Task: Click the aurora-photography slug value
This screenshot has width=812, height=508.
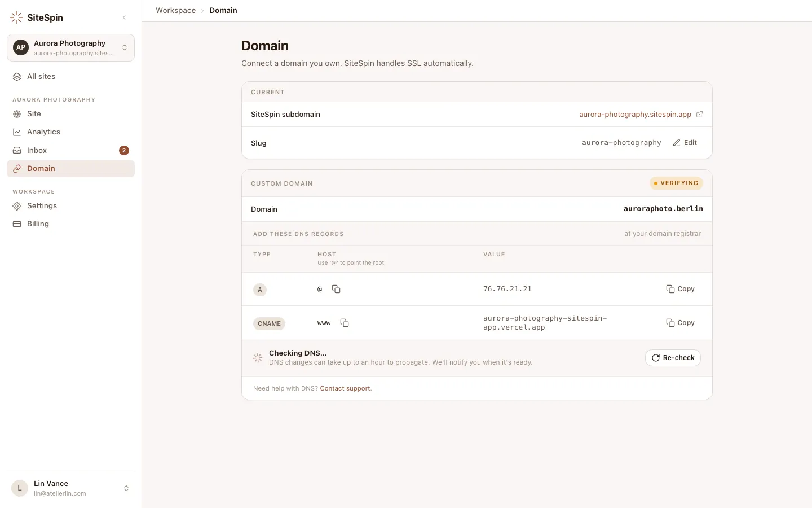Action: 621,143
